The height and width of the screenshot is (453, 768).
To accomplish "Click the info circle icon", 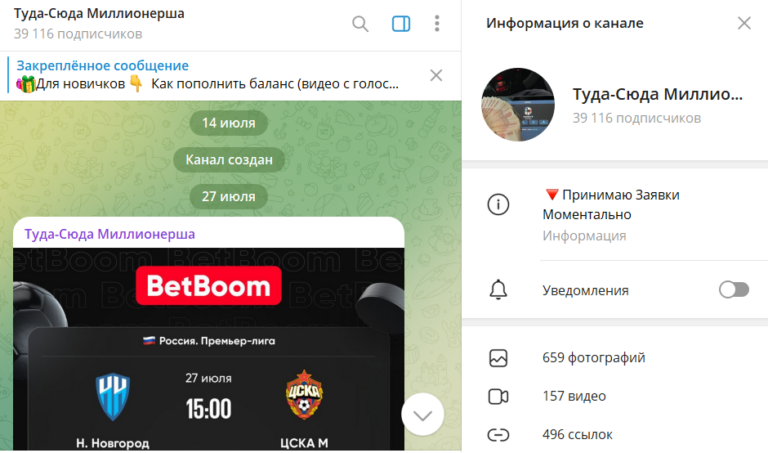I will pyautogui.click(x=498, y=204).
